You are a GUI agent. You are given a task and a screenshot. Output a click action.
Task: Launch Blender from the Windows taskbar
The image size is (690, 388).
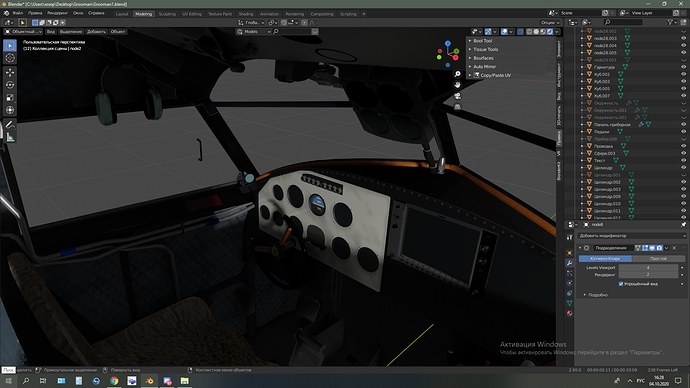click(149, 381)
